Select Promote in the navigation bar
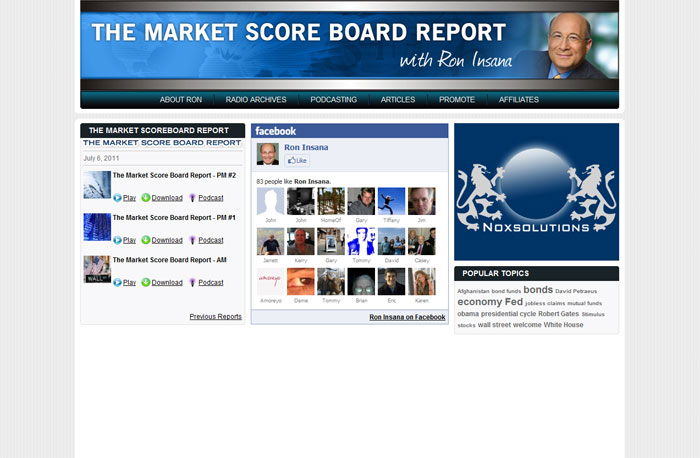Screen dimensions: 700x458 (x=457, y=100)
